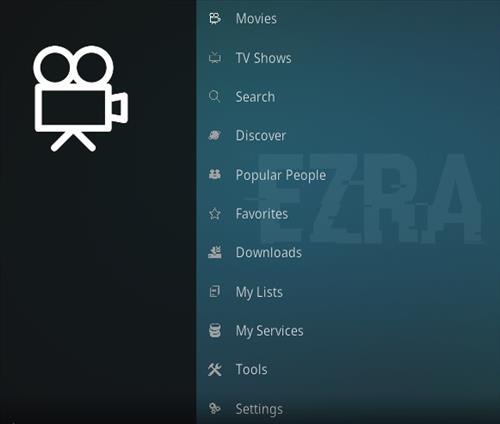Click the My Services database icon
Image resolution: width=500 pixels, height=424 pixels.
click(x=215, y=331)
